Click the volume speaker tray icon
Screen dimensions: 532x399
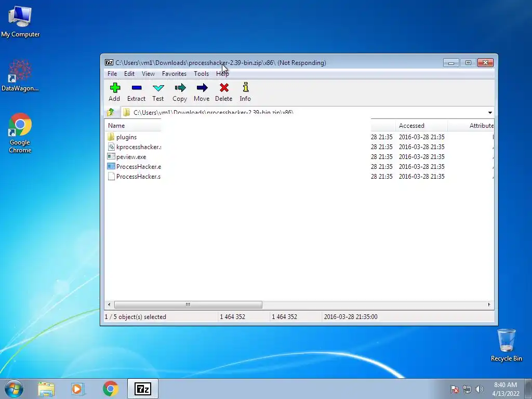(480, 389)
